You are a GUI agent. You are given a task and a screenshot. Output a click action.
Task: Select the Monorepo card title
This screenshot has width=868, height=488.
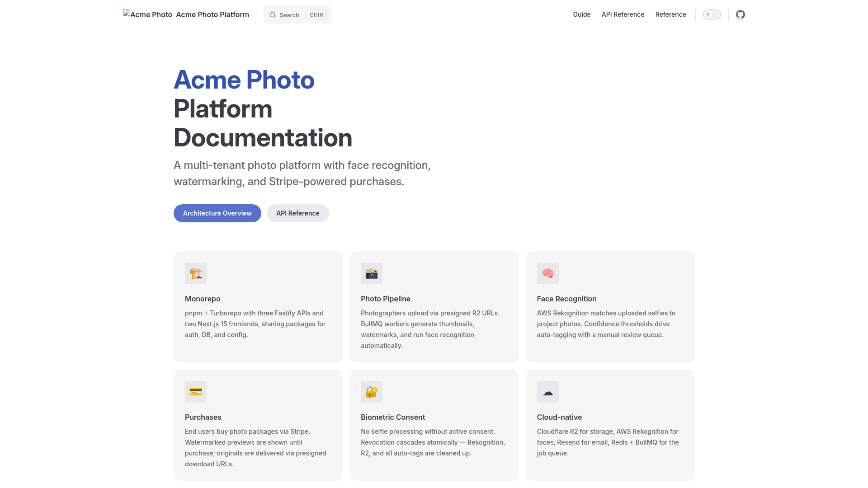point(203,299)
